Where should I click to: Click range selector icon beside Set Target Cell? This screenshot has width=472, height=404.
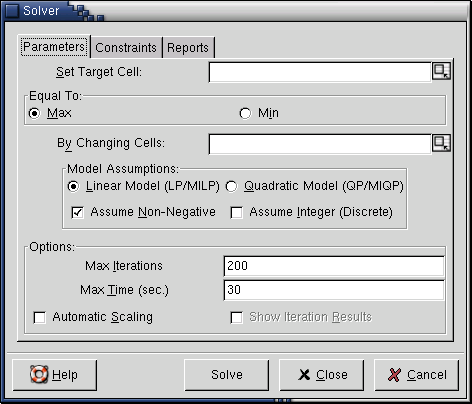441,71
